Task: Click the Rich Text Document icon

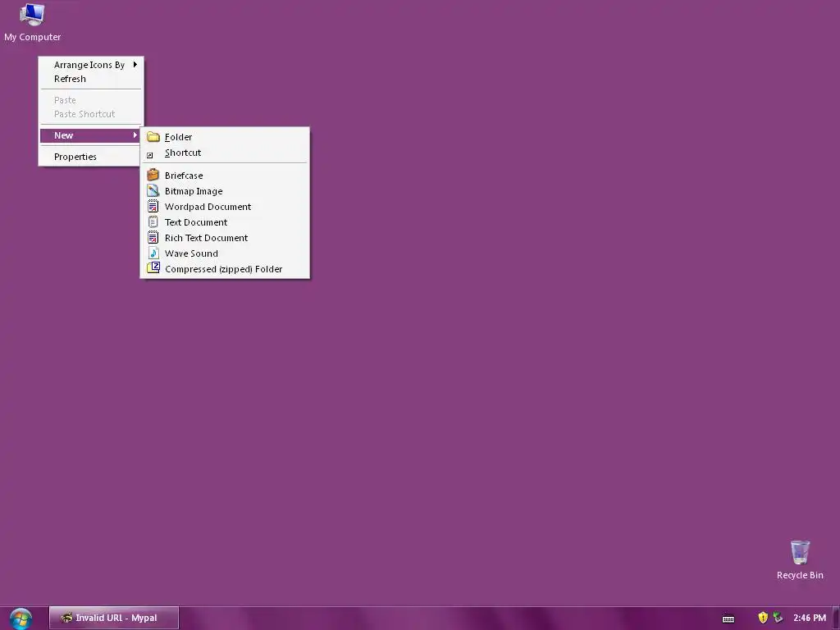Action: point(153,237)
